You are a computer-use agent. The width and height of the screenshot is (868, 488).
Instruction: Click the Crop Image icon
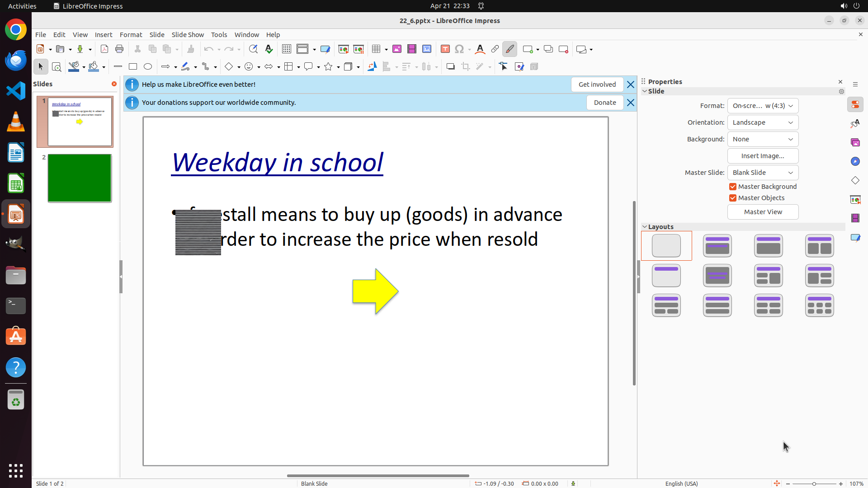click(x=466, y=66)
